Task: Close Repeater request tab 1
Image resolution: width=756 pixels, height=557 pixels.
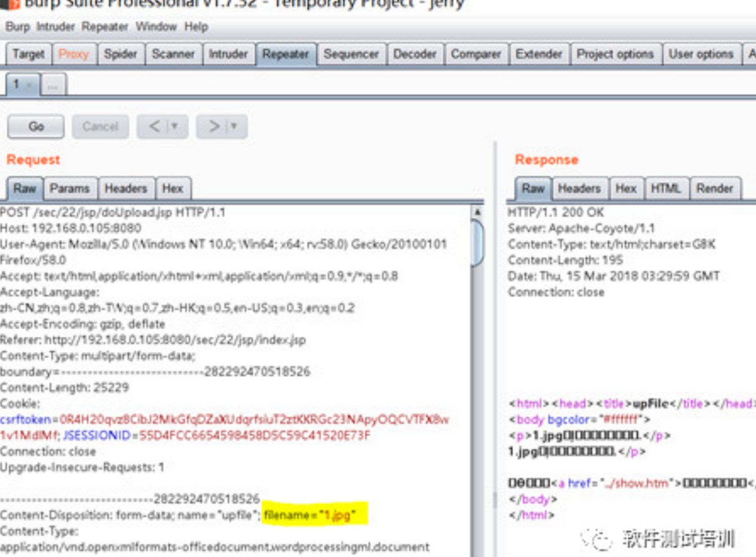Action: click(x=30, y=84)
